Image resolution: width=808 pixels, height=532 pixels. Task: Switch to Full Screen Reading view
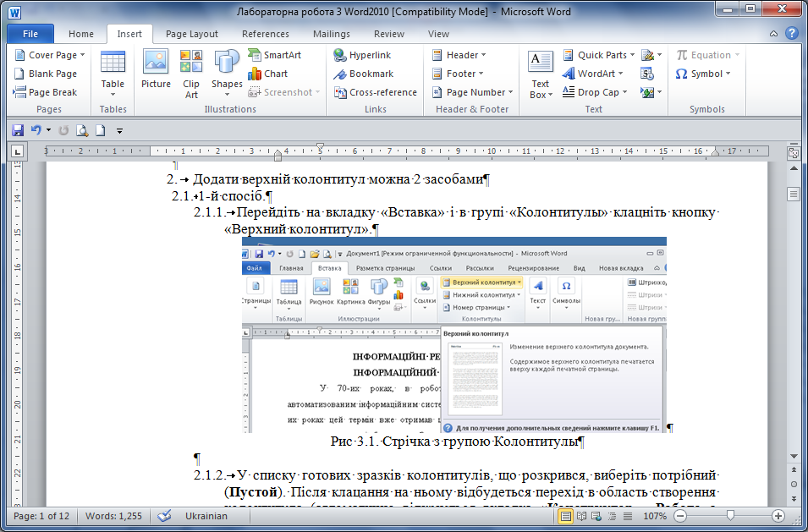coord(581,516)
